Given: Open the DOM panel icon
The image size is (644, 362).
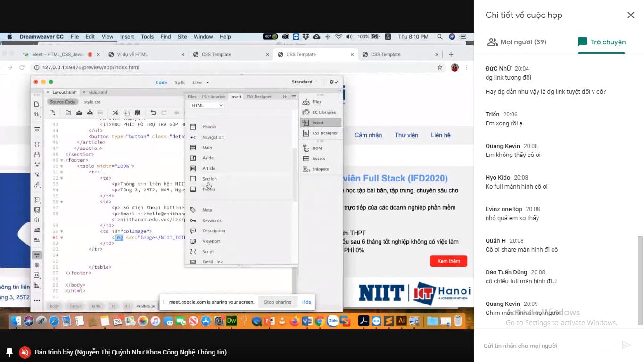Looking at the screenshot, I should [x=306, y=148].
